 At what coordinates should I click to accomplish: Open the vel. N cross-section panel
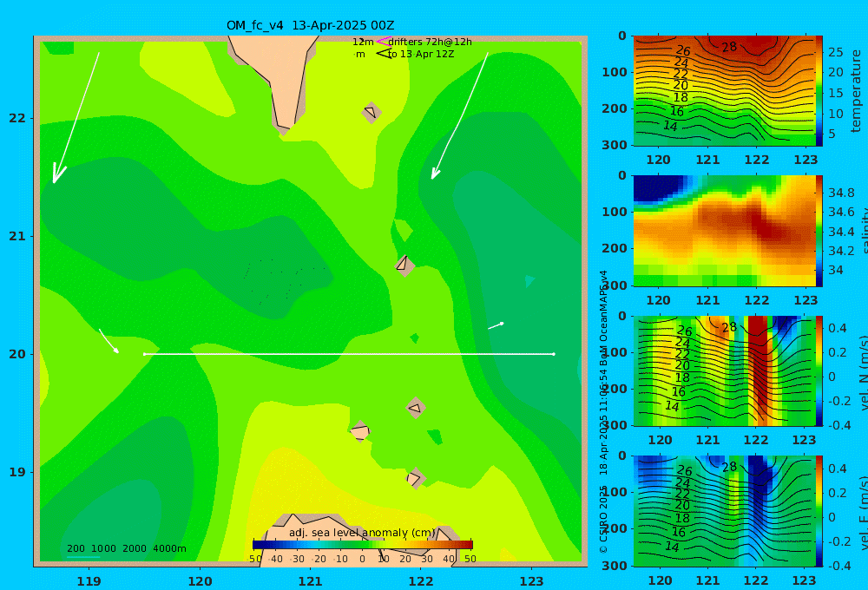point(725,370)
